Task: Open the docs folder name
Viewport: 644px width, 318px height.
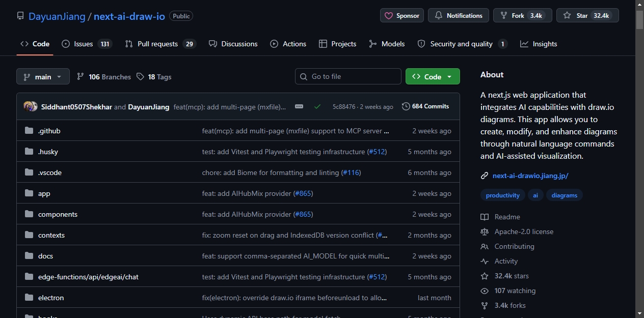Action: 45,256
